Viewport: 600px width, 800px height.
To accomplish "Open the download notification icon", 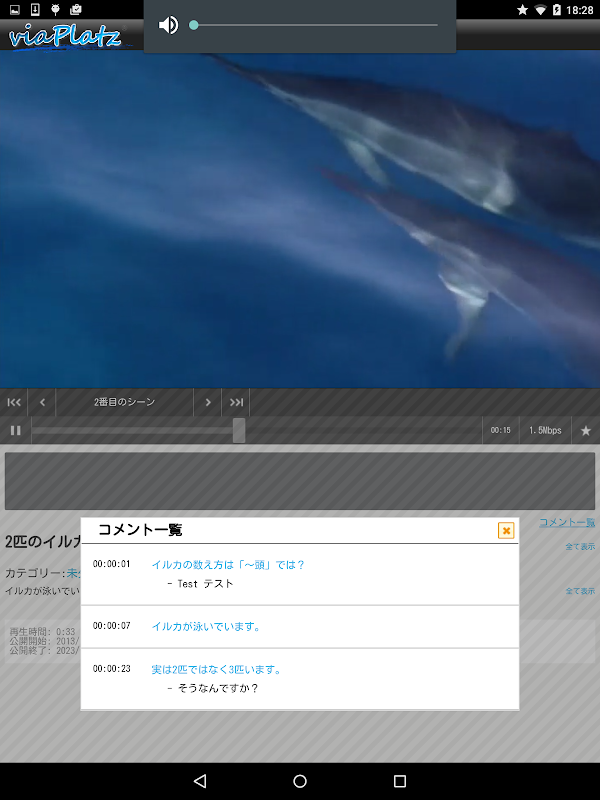I will 35,9.
